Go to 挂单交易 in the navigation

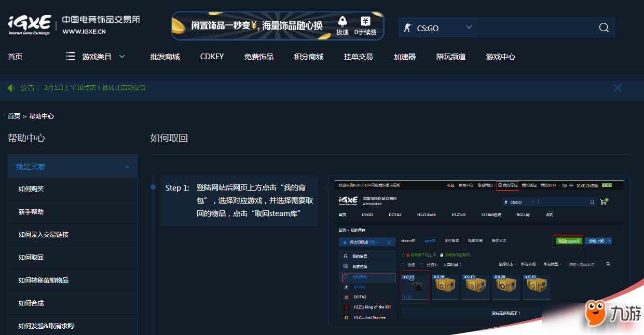(x=358, y=57)
